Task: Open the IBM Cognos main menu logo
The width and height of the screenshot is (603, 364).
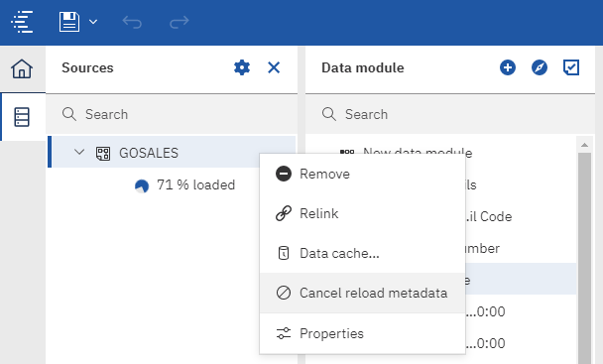Action: point(22,22)
